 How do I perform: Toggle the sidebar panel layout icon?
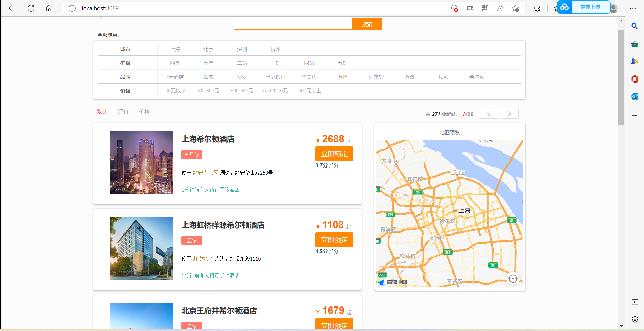click(635, 302)
